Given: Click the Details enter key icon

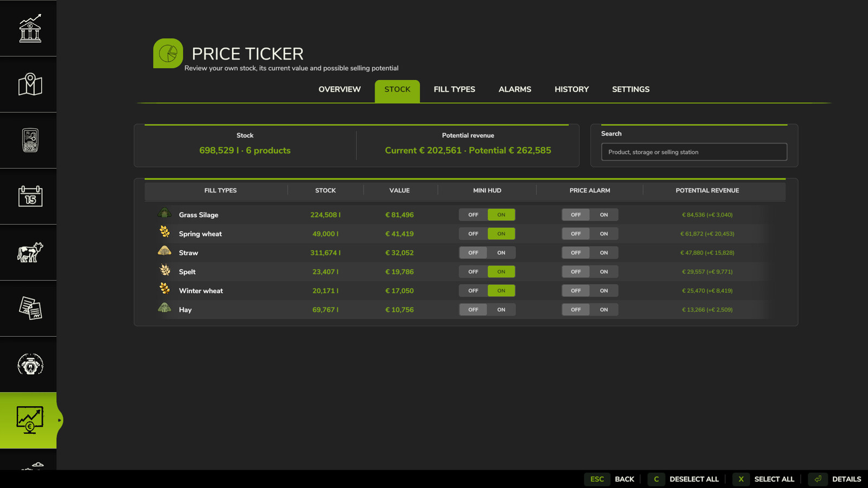Looking at the screenshot, I should (818, 479).
